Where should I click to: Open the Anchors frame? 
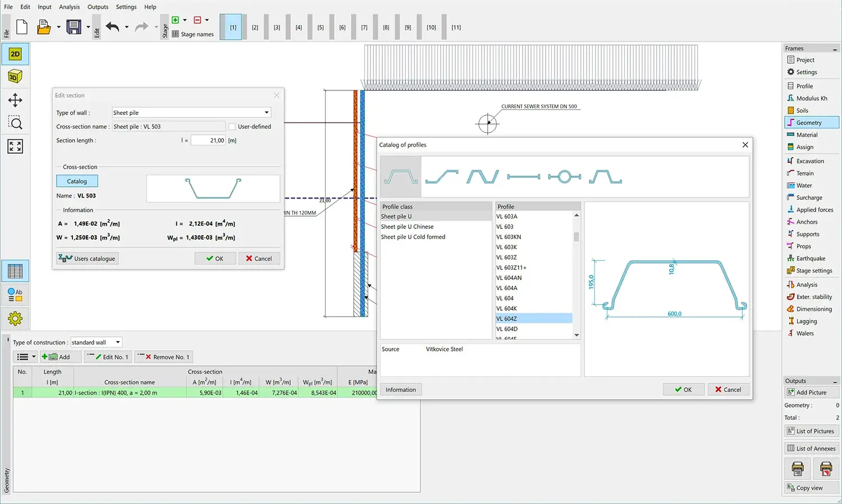pos(811,222)
